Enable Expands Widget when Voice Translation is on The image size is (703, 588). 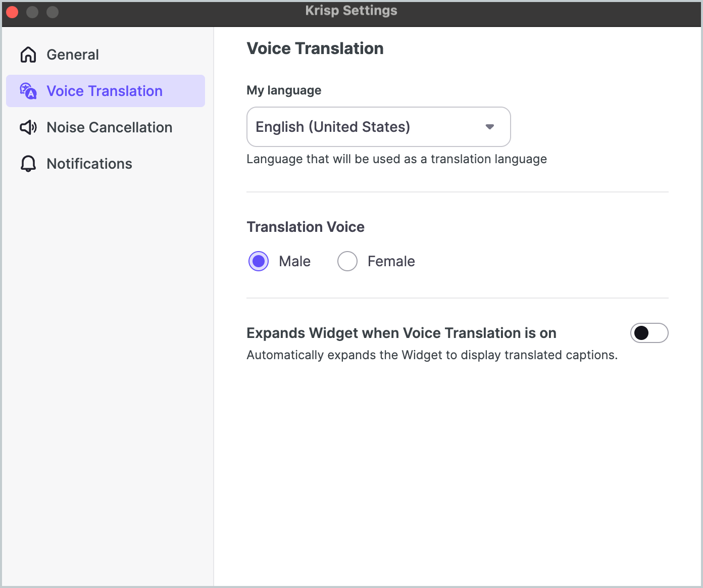[649, 333]
